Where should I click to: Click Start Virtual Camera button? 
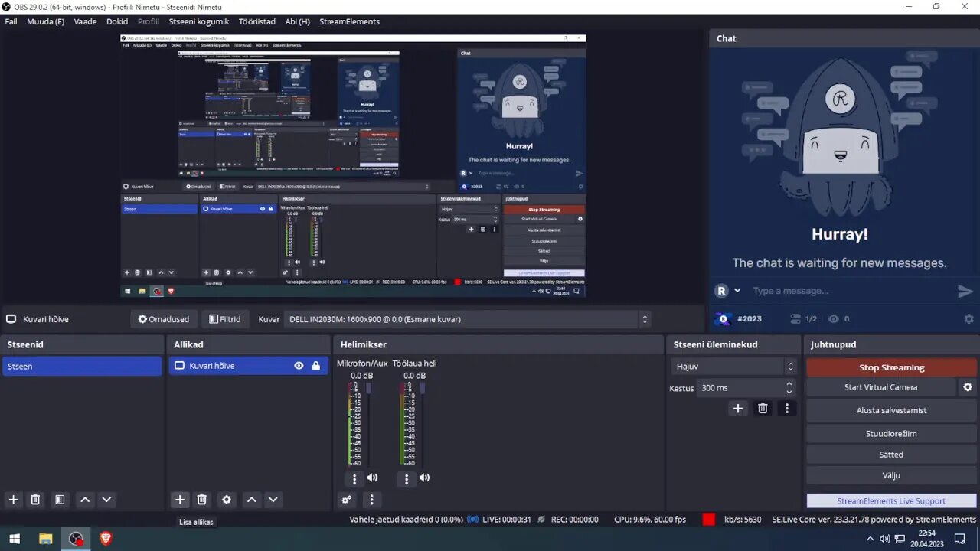[880, 387]
